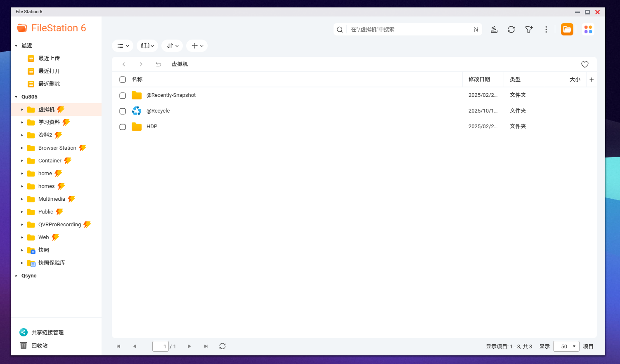Expand the Qsync tree node arrow
The width and height of the screenshot is (620, 364).
[16, 276]
